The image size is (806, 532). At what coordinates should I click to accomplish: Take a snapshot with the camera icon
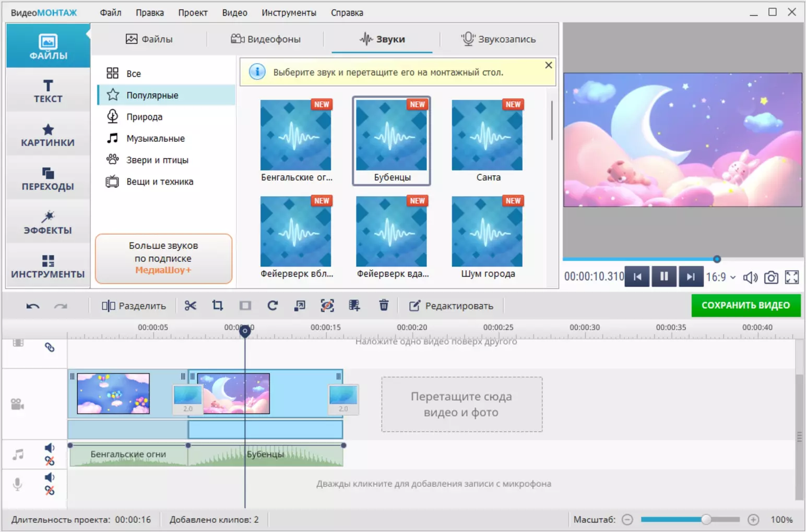click(771, 277)
